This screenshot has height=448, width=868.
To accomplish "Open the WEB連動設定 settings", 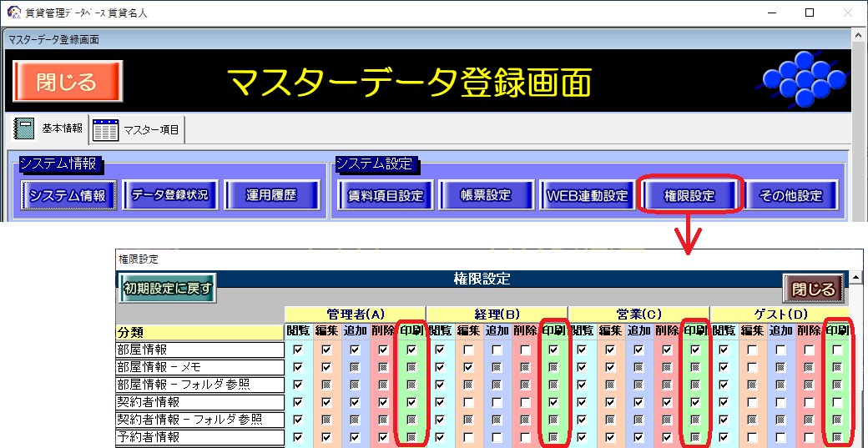I will point(587,196).
